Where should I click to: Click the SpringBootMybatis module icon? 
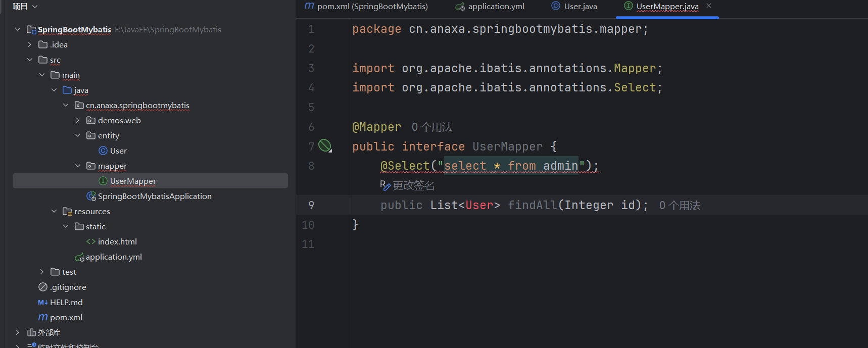[x=31, y=29]
